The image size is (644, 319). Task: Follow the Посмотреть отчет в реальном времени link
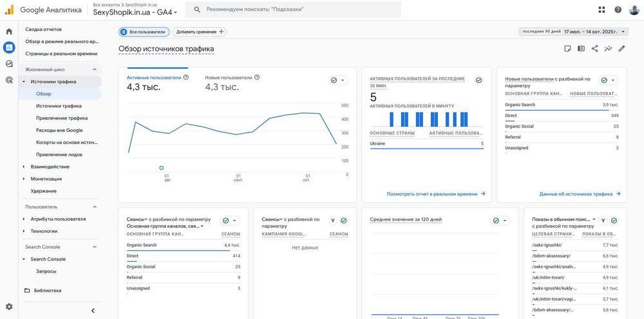(x=436, y=194)
